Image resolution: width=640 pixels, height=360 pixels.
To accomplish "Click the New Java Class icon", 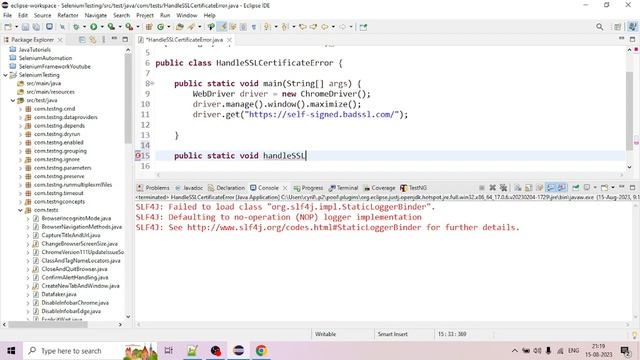I will coord(160,27).
